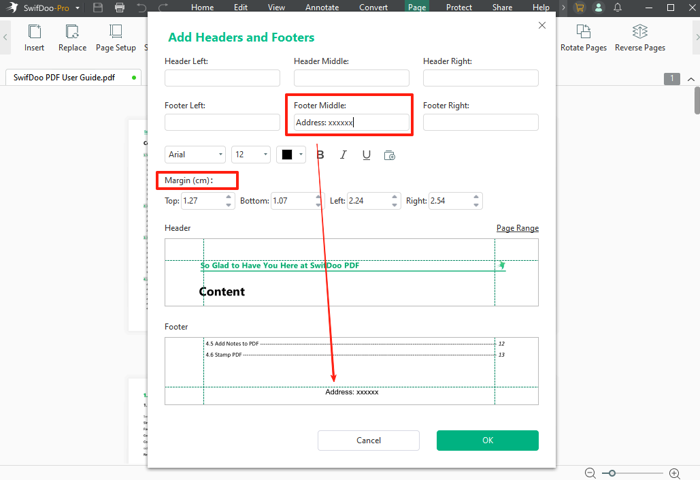Decrease the Right margin value
Image resolution: width=700 pixels, height=480 pixels.
[x=476, y=205]
